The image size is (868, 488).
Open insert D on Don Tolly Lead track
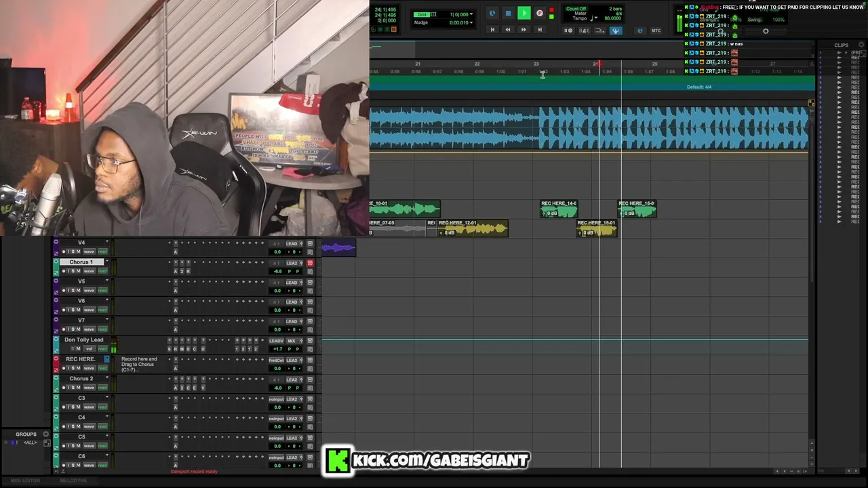tap(203, 349)
